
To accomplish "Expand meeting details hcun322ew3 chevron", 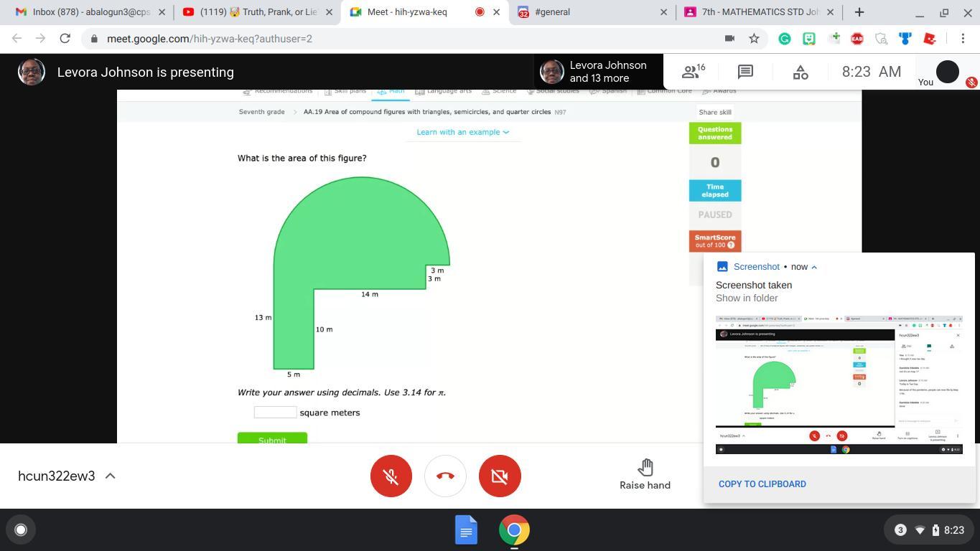I will 111,476.
